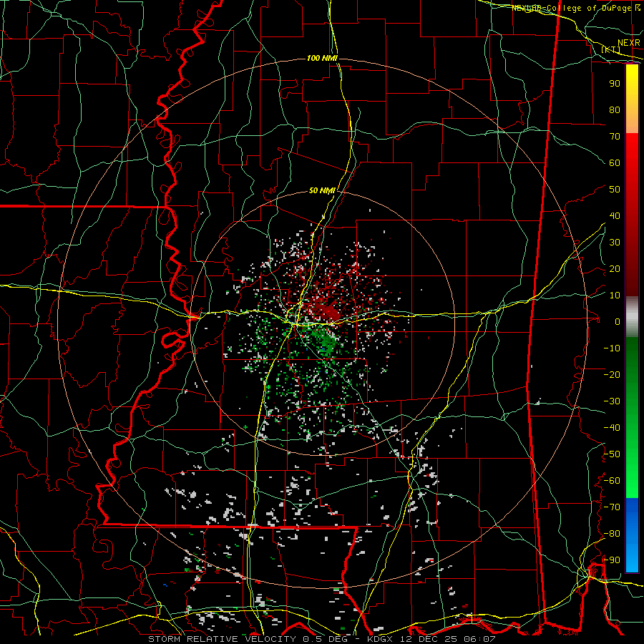Click the '-30' velocity scale label
Viewport: 644px width, 644px height.
tap(612, 401)
